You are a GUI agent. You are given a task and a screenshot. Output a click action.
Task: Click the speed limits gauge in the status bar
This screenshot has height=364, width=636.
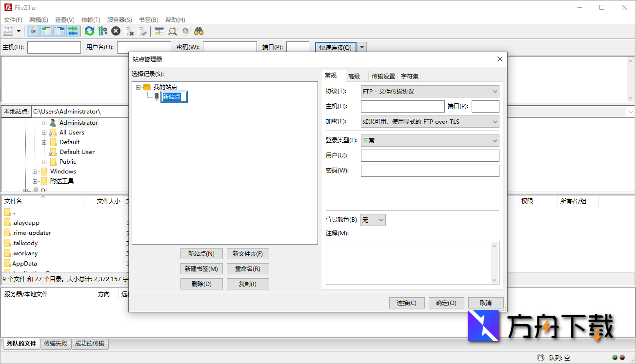(541, 357)
